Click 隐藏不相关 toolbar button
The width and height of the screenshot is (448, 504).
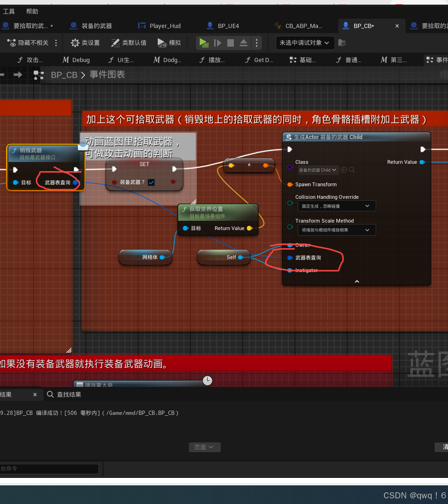pyautogui.click(x=28, y=43)
